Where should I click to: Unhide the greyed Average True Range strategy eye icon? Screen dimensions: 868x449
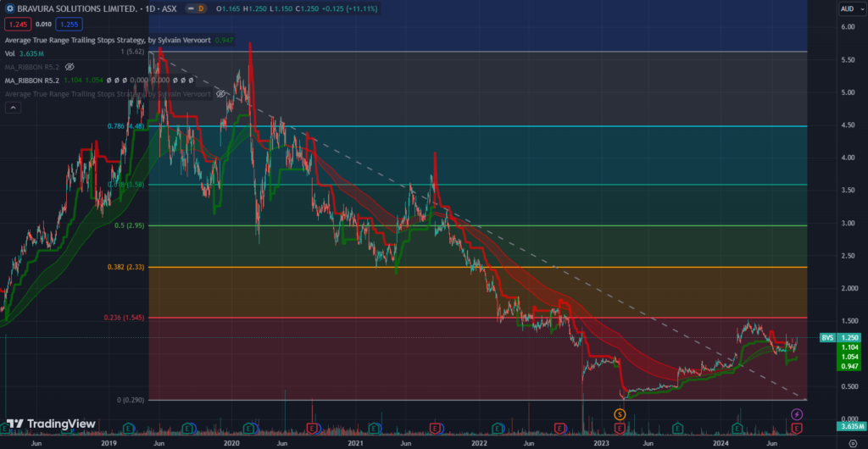[x=220, y=94]
